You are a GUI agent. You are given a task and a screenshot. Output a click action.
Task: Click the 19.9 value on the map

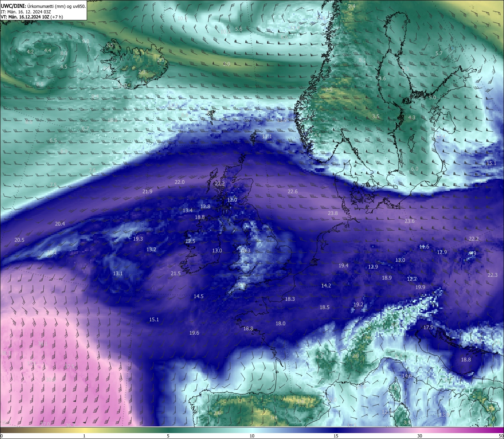click(x=420, y=287)
